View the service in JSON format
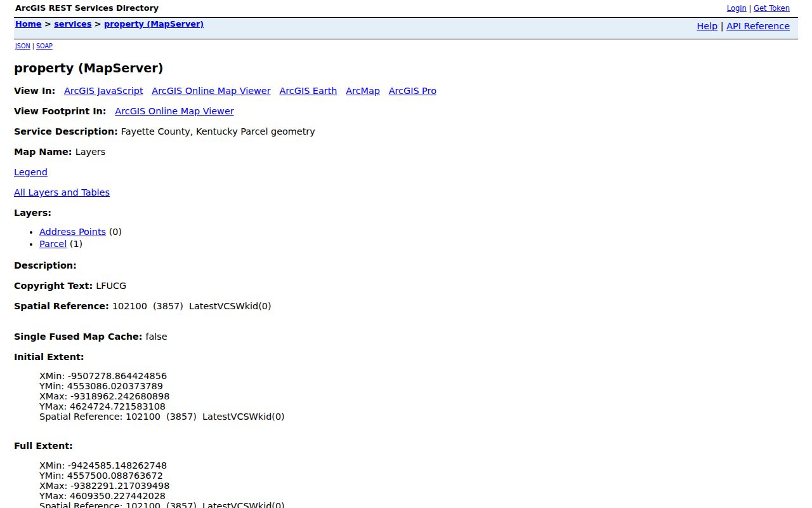 (x=23, y=46)
